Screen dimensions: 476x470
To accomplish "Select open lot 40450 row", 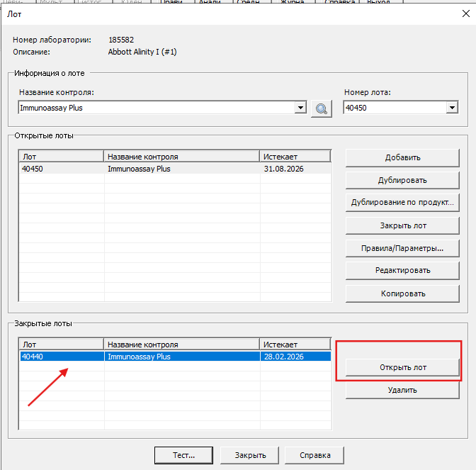I will tap(174, 169).
